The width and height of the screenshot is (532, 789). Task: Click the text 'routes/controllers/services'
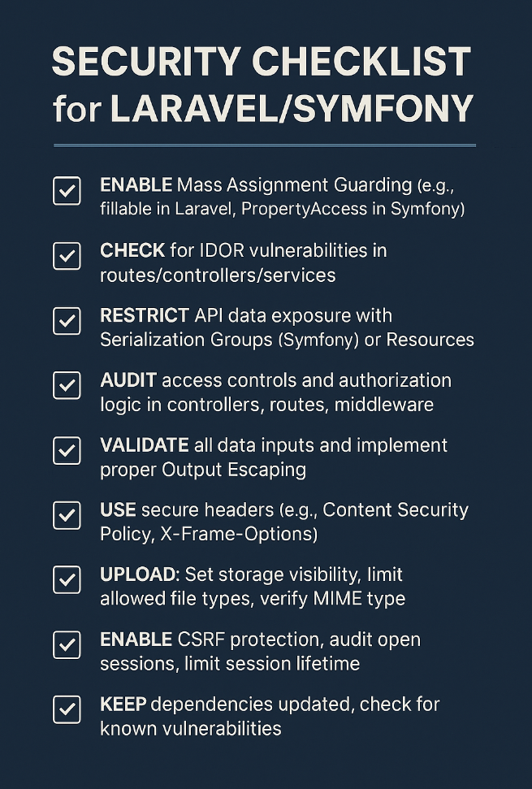point(218,275)
